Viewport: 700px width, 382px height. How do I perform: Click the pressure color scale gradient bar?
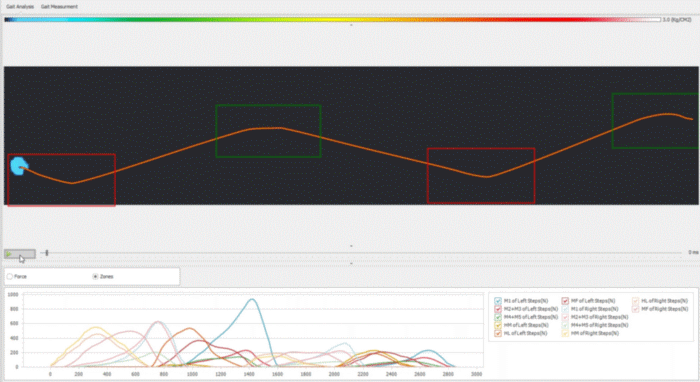point(332,20)
